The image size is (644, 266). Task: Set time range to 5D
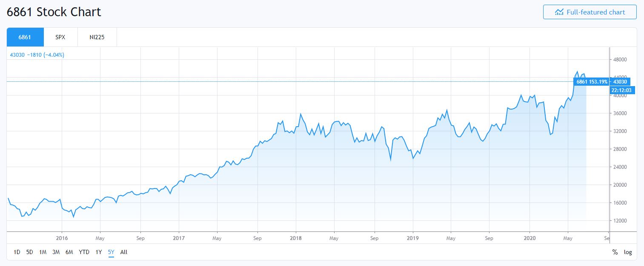point(29,252)
